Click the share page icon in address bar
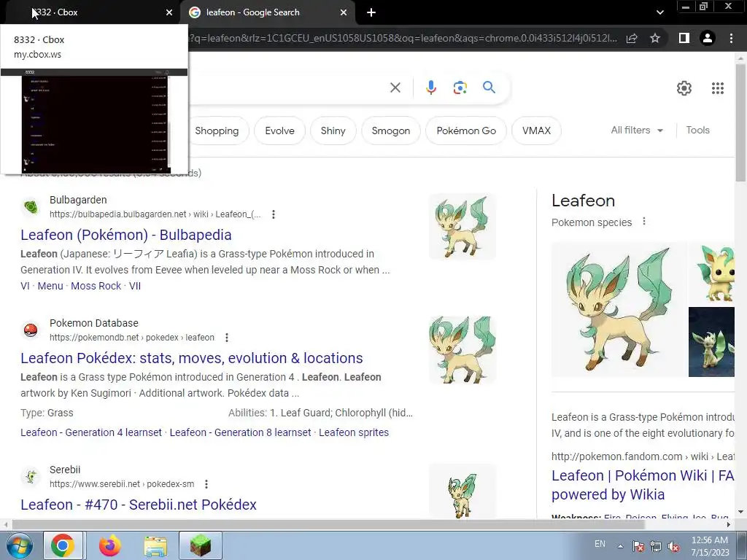The image size is (747, 560). (x=632, y=39)
